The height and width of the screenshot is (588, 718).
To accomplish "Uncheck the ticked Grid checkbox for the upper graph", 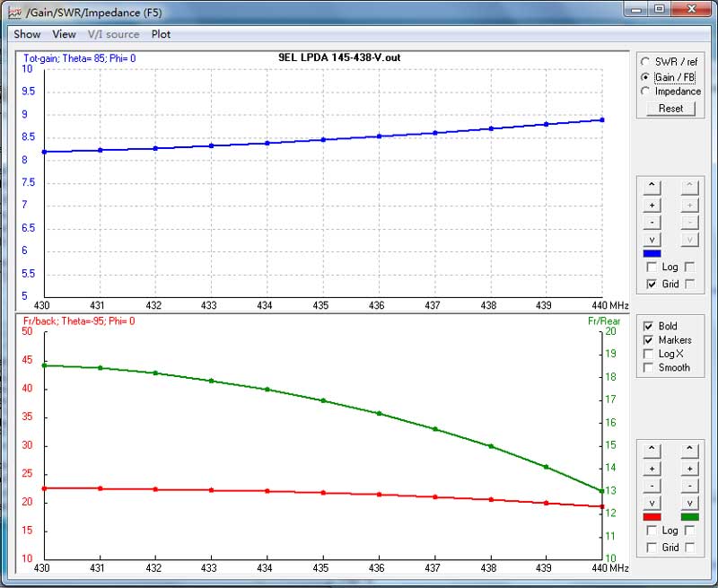I will pos(652,284).
